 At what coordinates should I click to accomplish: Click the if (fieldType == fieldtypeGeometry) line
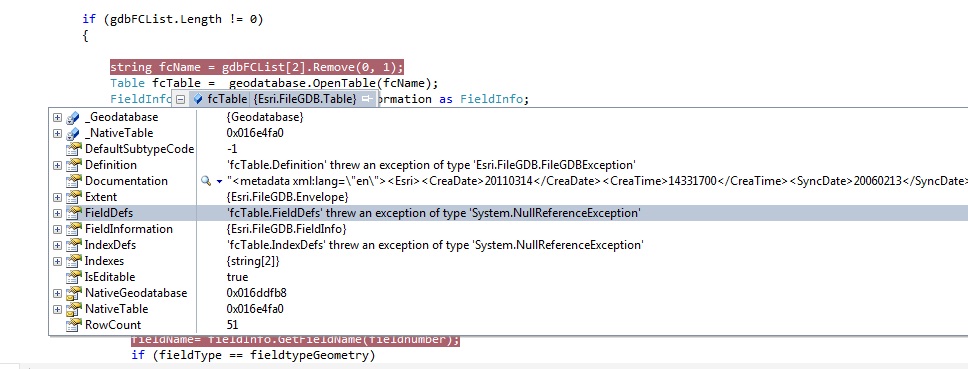click(x=253, y=355)
